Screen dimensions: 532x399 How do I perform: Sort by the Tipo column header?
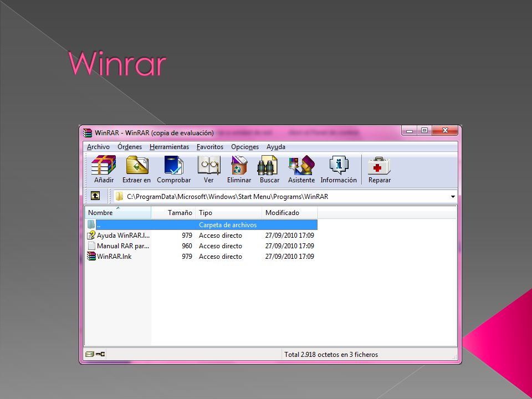click(x=229, y=213)
